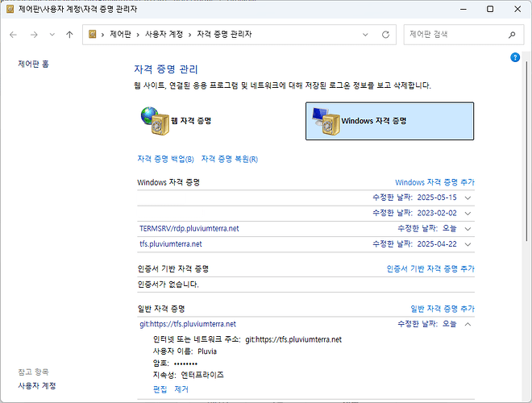This screenshot has height=403, width=532.
Task: Click the masked password dots
Action: 185,364
